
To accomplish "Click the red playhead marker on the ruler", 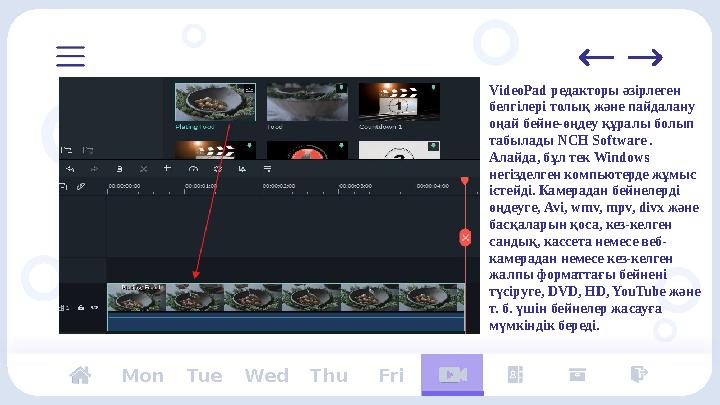I will (465, 180).
